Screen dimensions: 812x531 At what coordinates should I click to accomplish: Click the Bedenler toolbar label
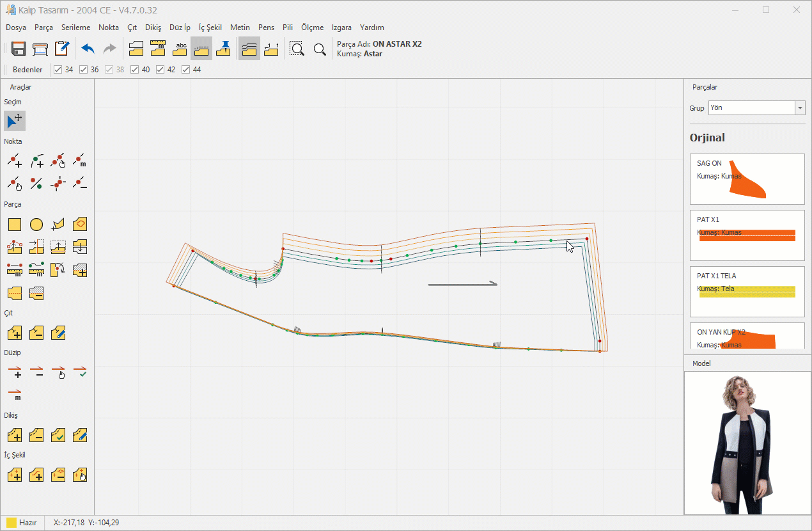pyautogui.click(x=27, y=70)
